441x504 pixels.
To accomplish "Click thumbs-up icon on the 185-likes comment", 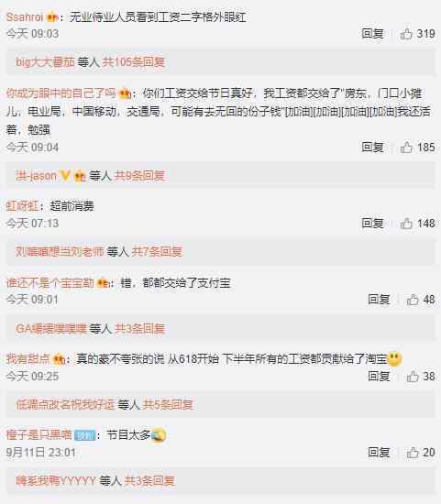I will click(x=406, y=148).
